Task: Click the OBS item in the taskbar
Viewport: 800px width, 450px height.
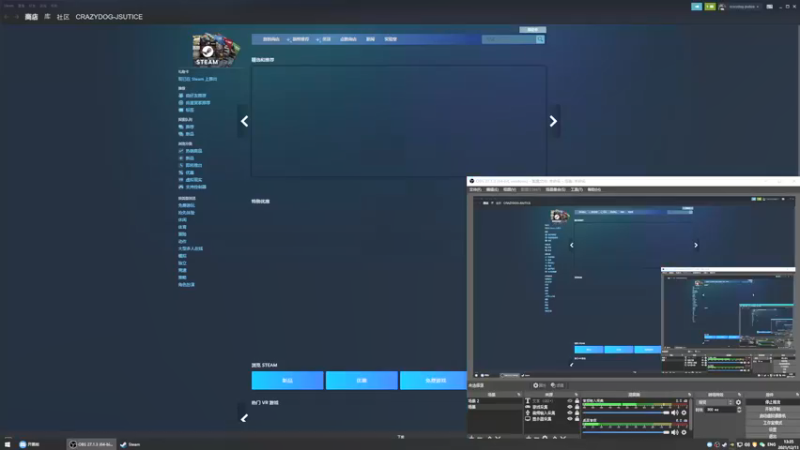Action: pyautogui.click(x=91, y=444)
